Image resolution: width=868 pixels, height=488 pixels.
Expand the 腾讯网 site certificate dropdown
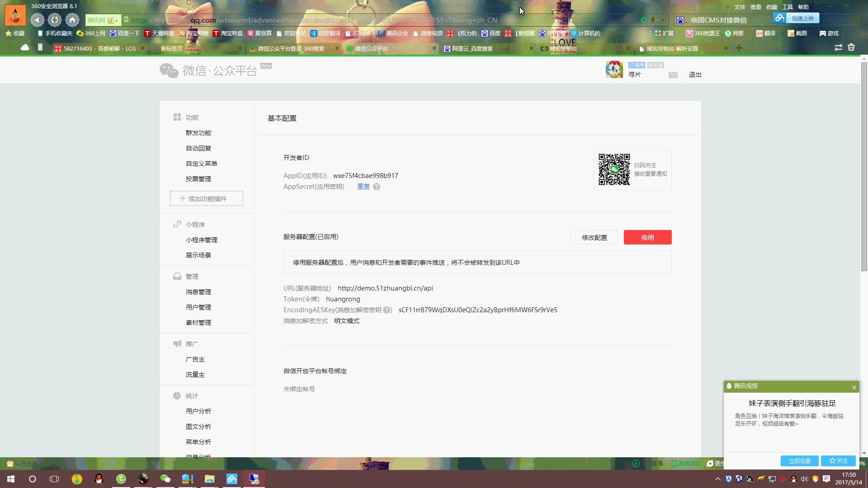[x=116, y=20]
